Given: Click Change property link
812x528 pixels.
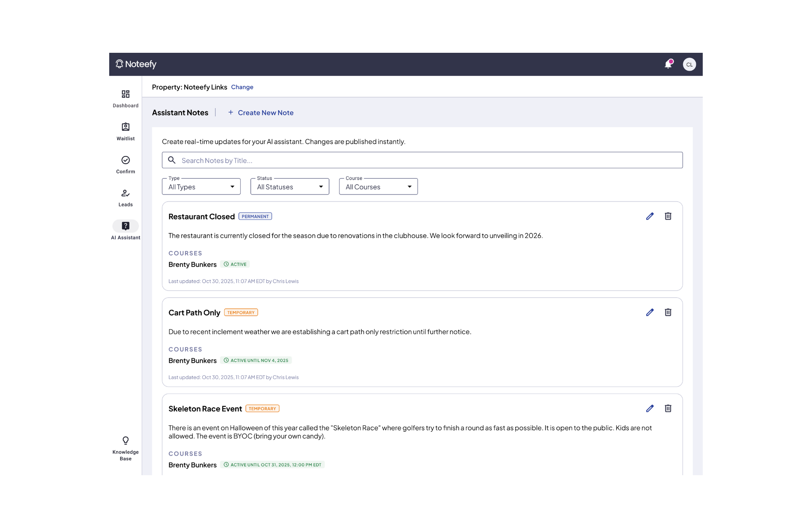Looking at the screenshot, I should point(242,87).
